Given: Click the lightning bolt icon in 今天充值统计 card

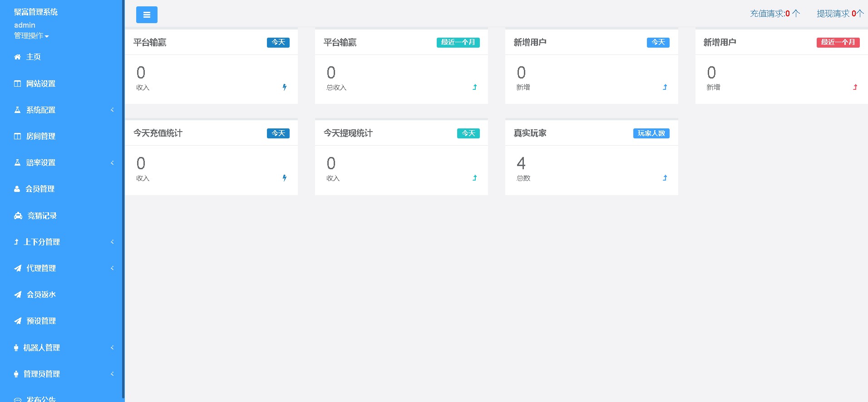Looking at the screenshot, I should click(285, 178).
